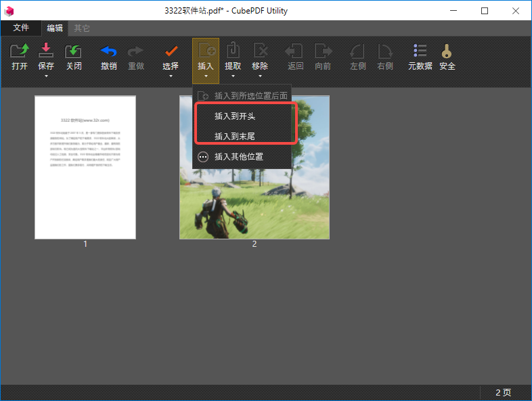The height and width of the screenshot is (401, 532).
Task: Click the window title 3322软件站.pdf* - CubePDF Utility
Action: (x=226, y=11)
